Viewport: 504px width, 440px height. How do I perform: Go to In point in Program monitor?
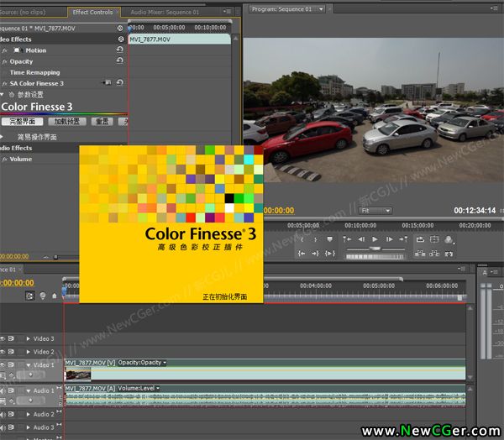pos(302,254)
